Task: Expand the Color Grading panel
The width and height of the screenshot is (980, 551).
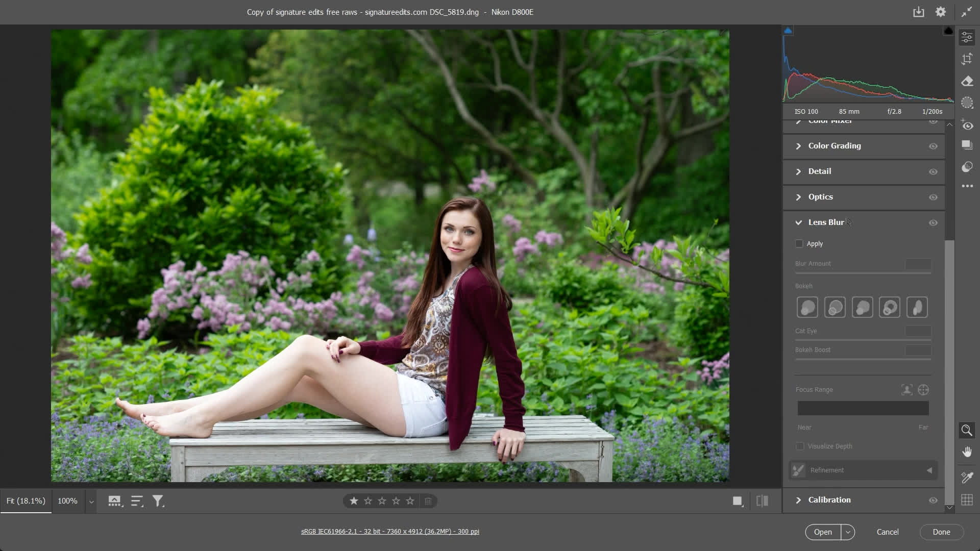Action: (x=798, y=146)
